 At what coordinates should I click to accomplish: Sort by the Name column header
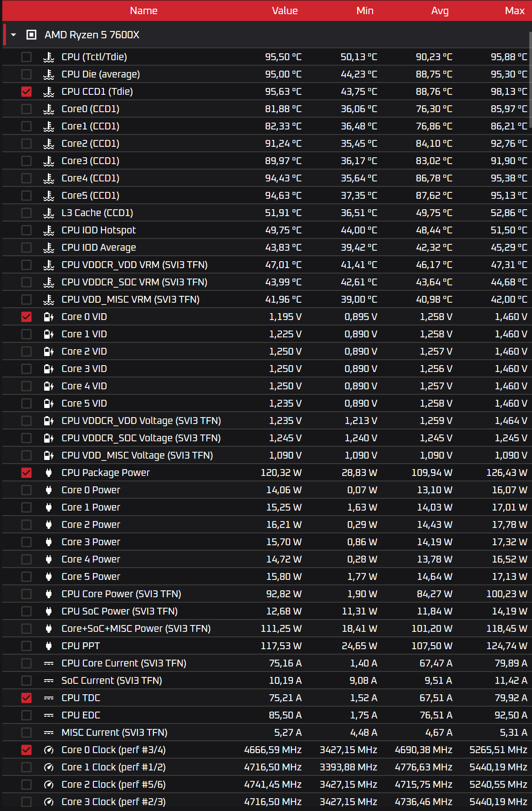tap(143, 10)
